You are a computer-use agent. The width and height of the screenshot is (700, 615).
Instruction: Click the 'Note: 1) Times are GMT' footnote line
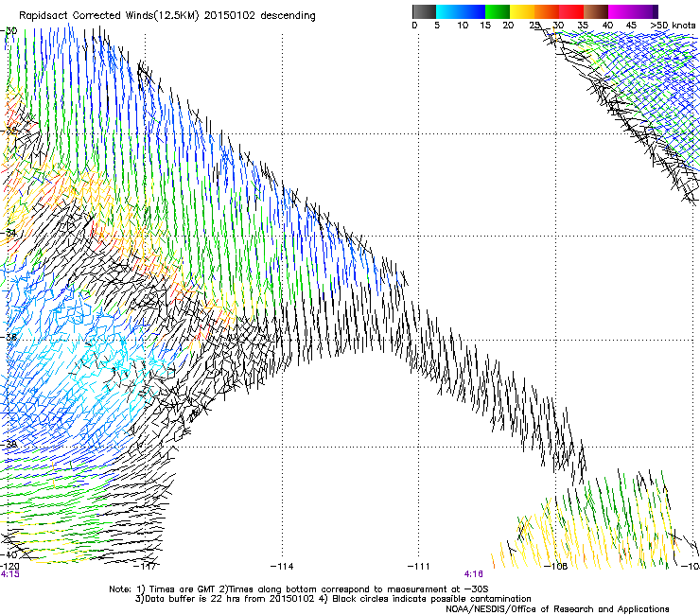tap(298, 589)
